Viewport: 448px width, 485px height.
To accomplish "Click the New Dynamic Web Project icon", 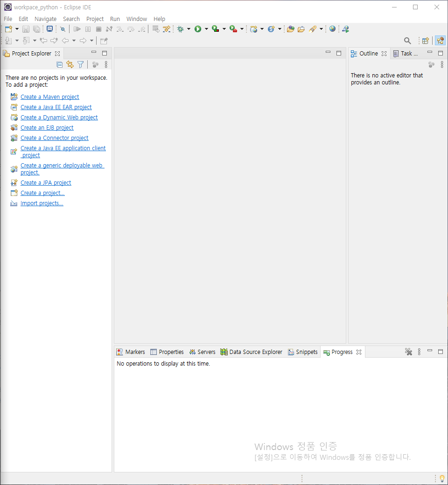I will pos(253,29).
